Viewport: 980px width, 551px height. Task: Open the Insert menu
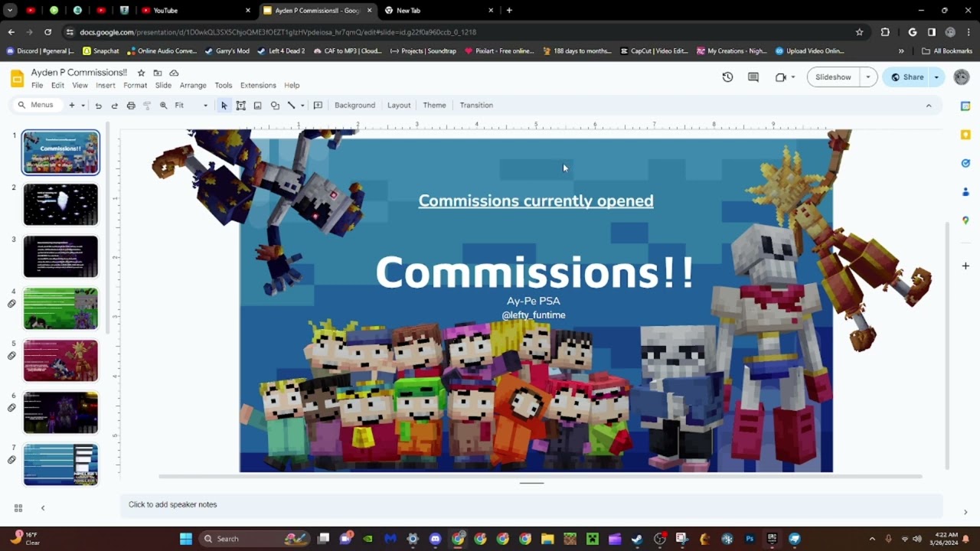point(106,86)
